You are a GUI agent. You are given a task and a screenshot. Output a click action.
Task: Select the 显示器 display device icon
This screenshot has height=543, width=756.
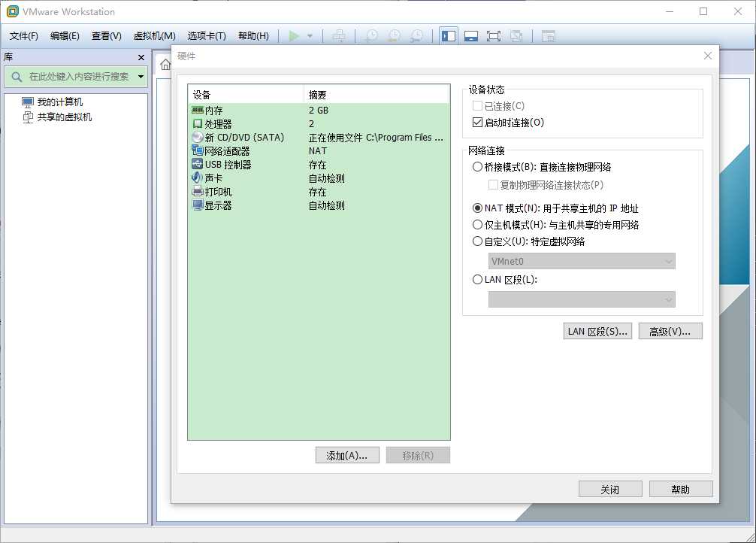pyautogui.click(x=197, y=205)
